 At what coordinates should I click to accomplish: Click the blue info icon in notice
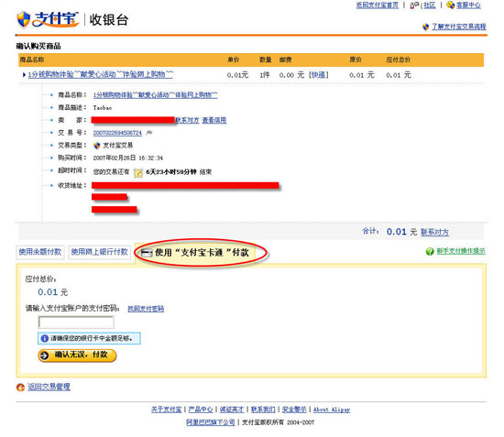[x=44, y=338]
